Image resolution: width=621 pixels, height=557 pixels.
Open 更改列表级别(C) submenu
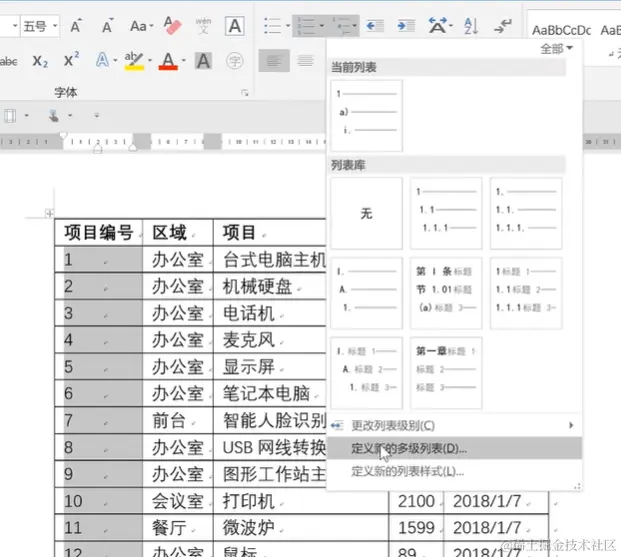454,425
